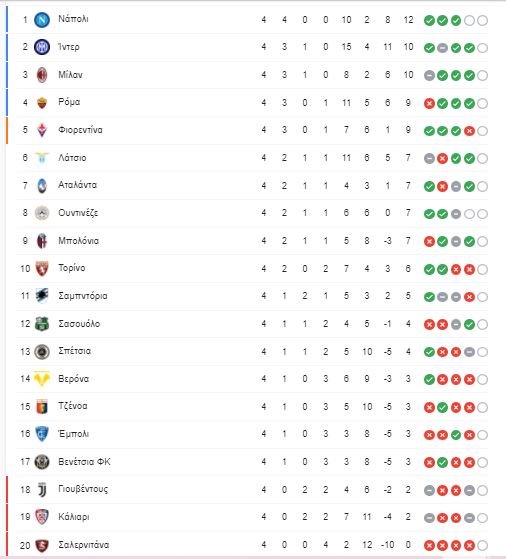Click the Sampdoria club crest

(42, 296)
